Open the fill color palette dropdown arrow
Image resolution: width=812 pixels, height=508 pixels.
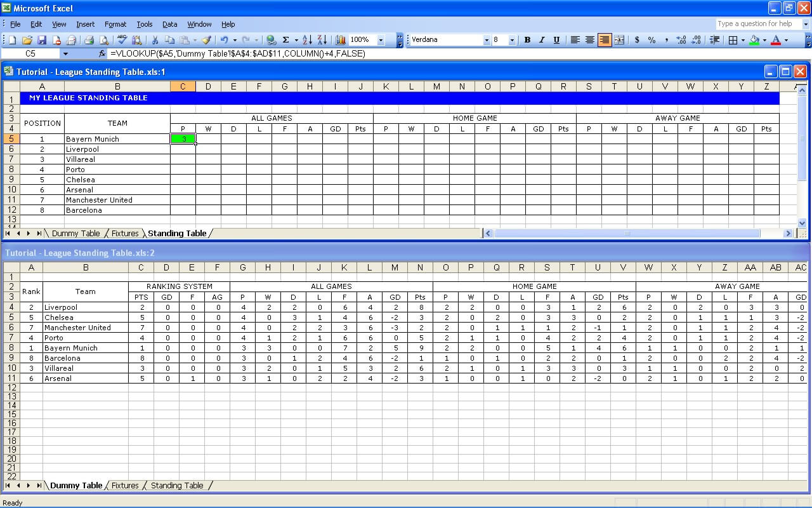(764, 40)
